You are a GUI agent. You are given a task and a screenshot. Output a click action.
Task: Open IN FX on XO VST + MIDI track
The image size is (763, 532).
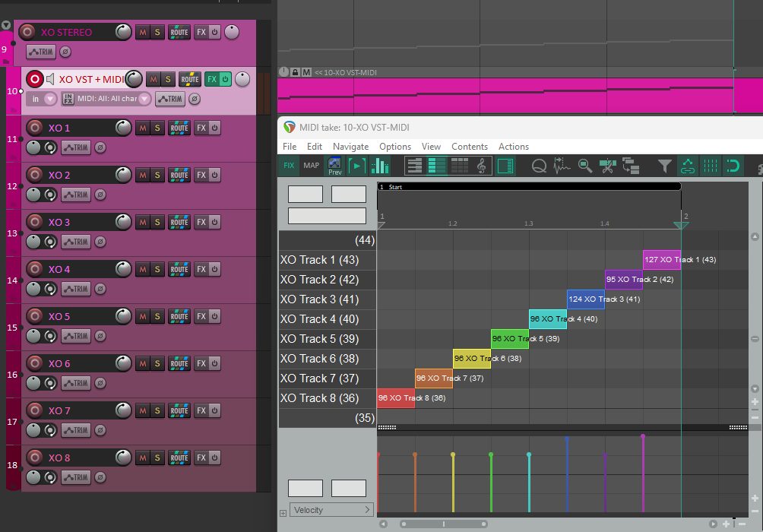(68, 99)
